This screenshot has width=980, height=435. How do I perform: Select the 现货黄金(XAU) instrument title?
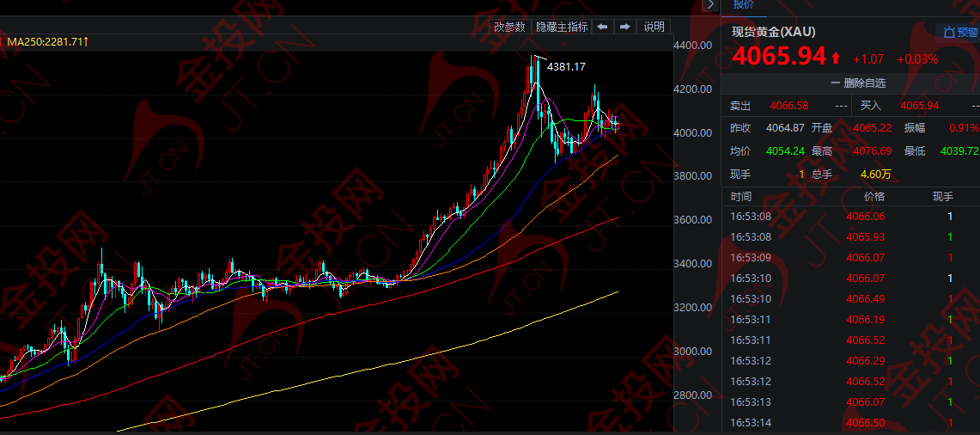coord(773,33)
